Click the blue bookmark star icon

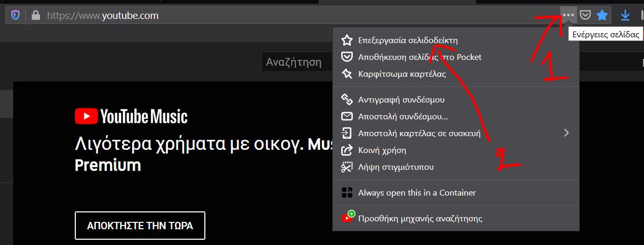pyautogui.click(x=602, y=15)
